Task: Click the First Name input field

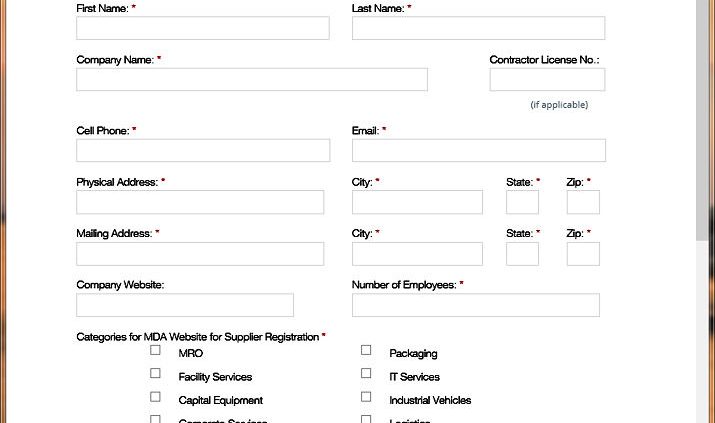Action: [202, 28]
